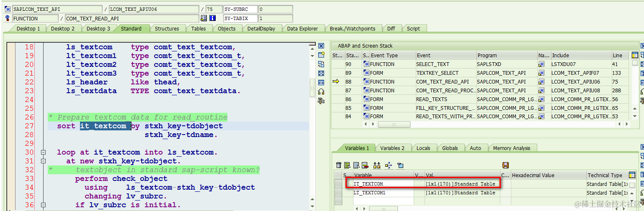Image resolution: width=644 pixels, height=211 pixels.
Task: Click the Program column header
Action: (507, 55)
